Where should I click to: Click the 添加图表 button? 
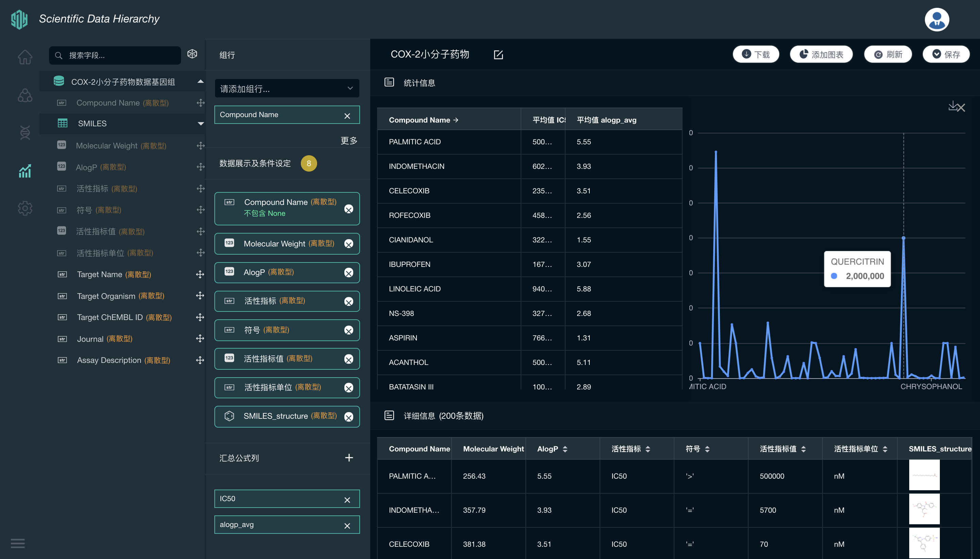[821, 54]
